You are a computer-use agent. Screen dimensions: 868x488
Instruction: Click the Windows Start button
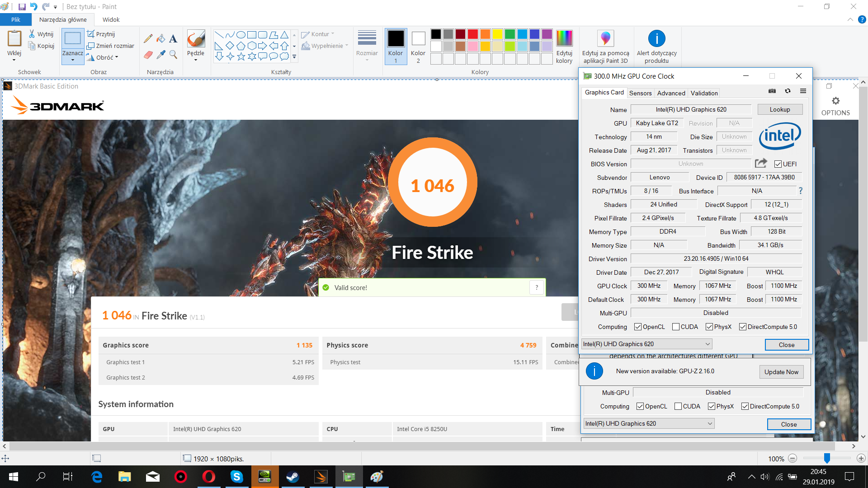click(14, 477)
